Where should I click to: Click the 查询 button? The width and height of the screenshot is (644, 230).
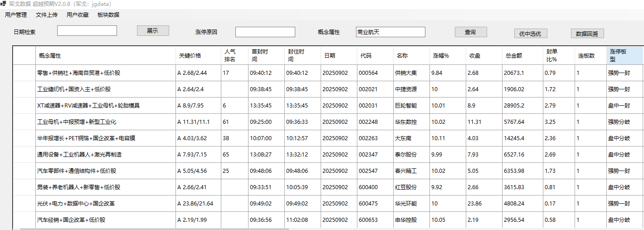[x=470, y=32]
